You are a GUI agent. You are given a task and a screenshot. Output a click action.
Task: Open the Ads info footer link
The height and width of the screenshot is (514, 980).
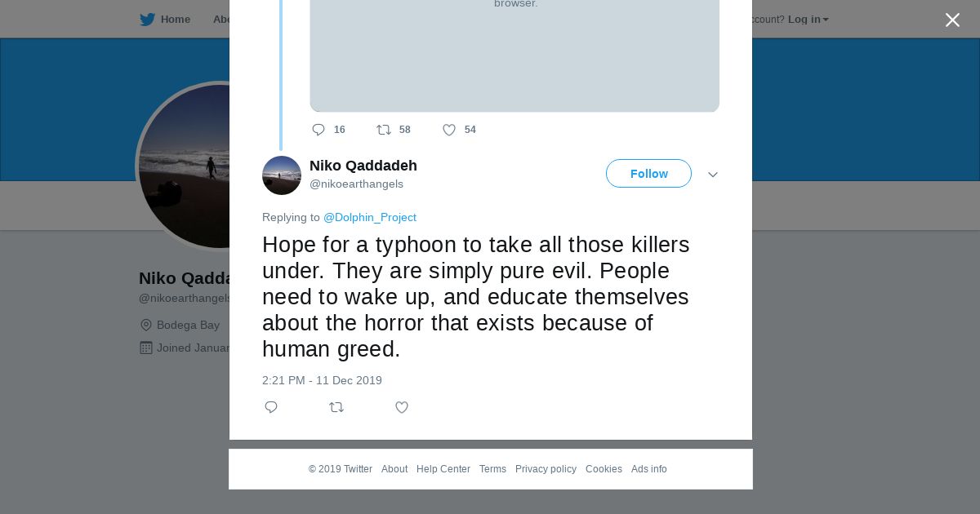tap(649, 469)
